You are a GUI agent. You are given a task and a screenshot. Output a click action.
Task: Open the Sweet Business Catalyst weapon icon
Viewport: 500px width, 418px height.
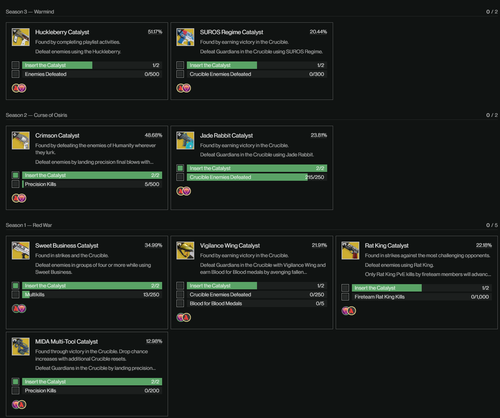click(x=21, y=250)
